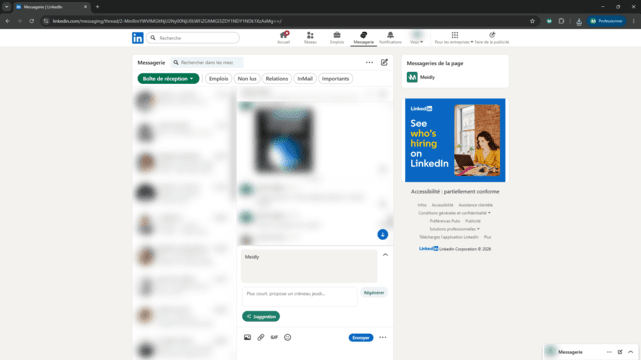Click the green Suggestion button

click(x=261, y=316)
